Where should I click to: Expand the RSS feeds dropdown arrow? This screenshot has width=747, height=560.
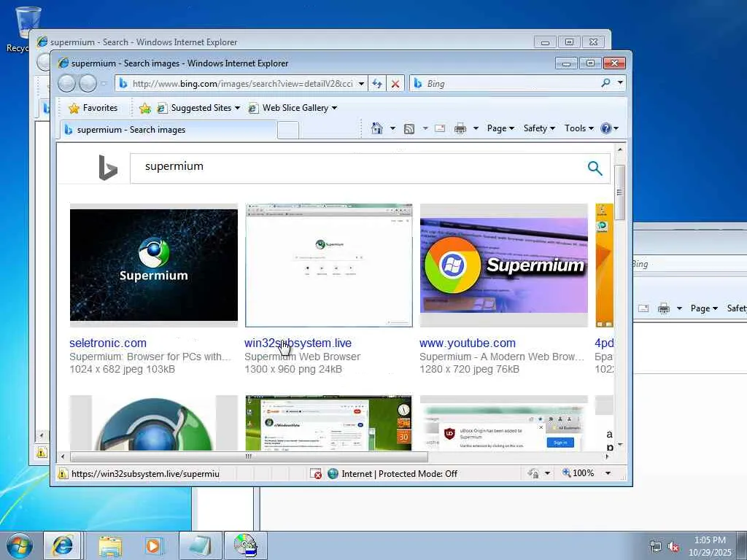pos(425,128)
